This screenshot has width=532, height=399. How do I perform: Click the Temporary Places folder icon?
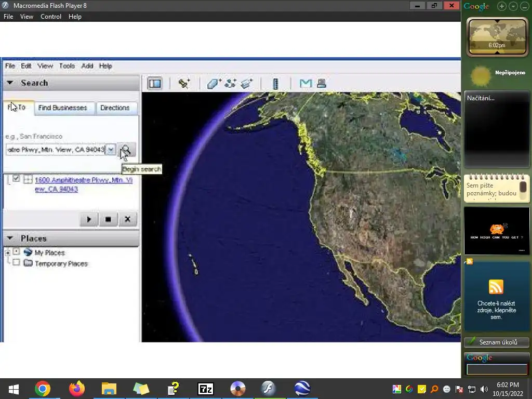tap(28, 263)
